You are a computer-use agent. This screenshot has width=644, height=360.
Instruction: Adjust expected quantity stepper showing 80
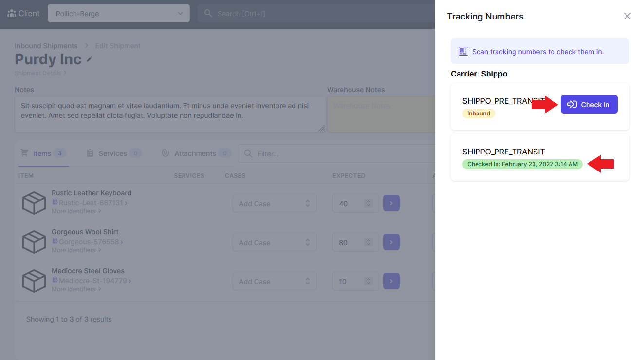point(369,243)
